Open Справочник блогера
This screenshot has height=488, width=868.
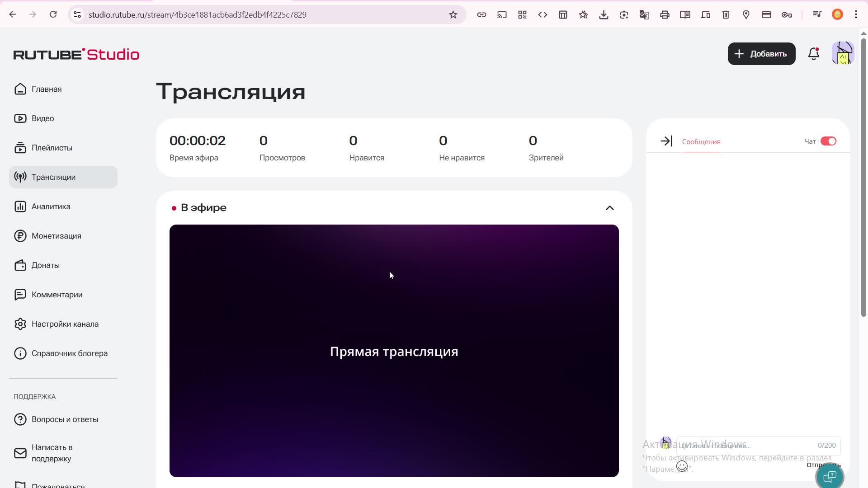[69, 353]
